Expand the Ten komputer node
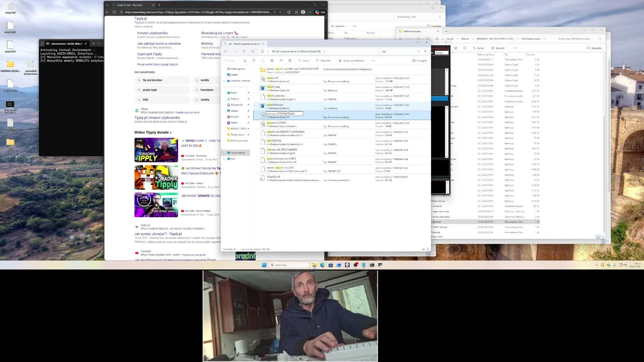This screenshot has width=644, height=362. (224, 152)
